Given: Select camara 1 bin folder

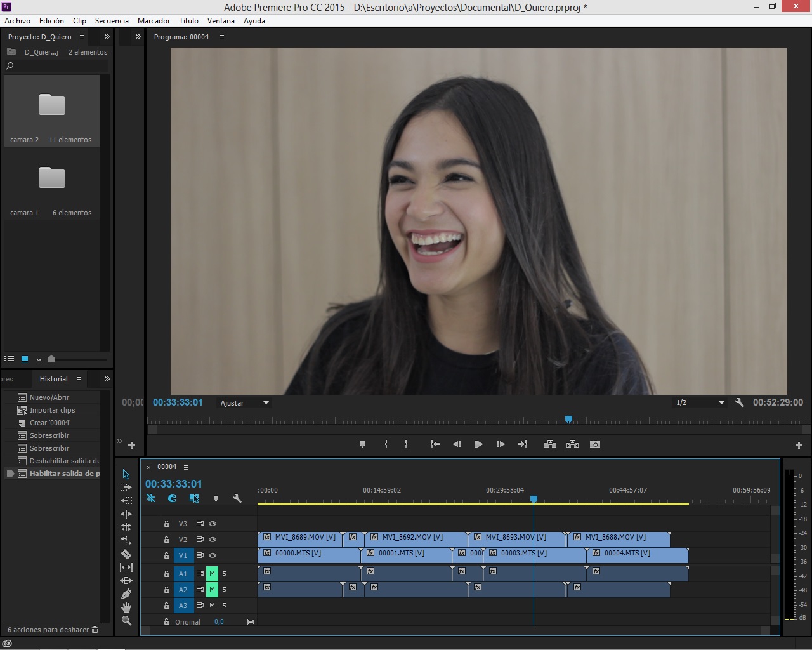Looking at the screenshot, I should [52, 184].
